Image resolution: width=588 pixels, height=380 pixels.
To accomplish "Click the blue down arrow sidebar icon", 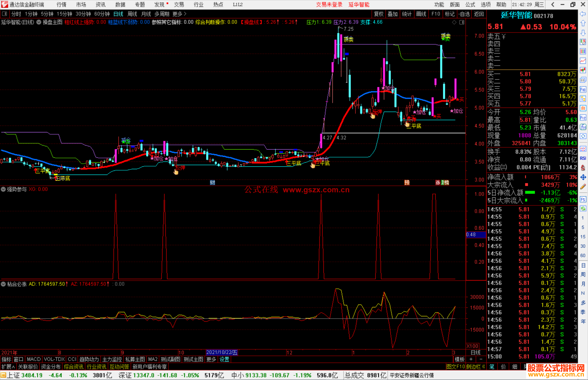I will [583, 33].
